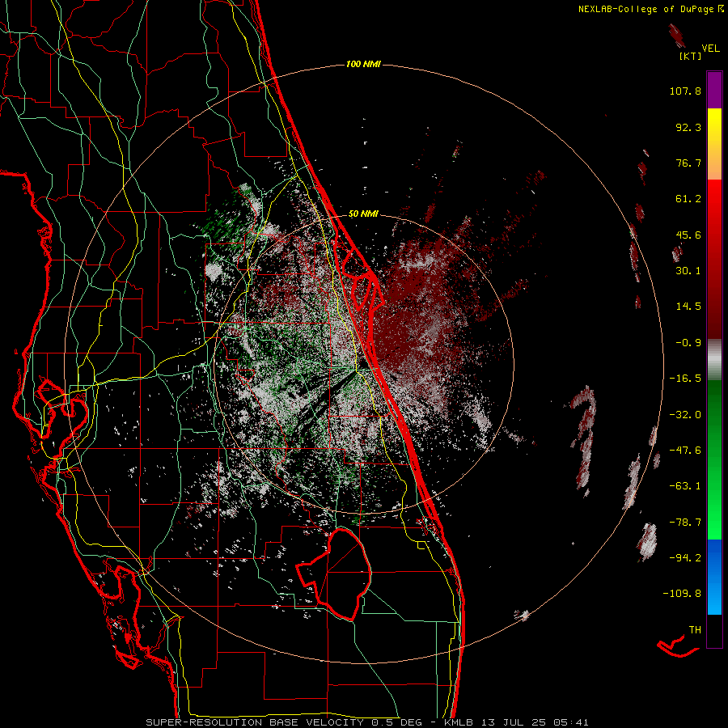The width and height of the screenshot is (728, 728).
Task: Select the -47.6 value on the velocity scale
Action: pos(685,451)
